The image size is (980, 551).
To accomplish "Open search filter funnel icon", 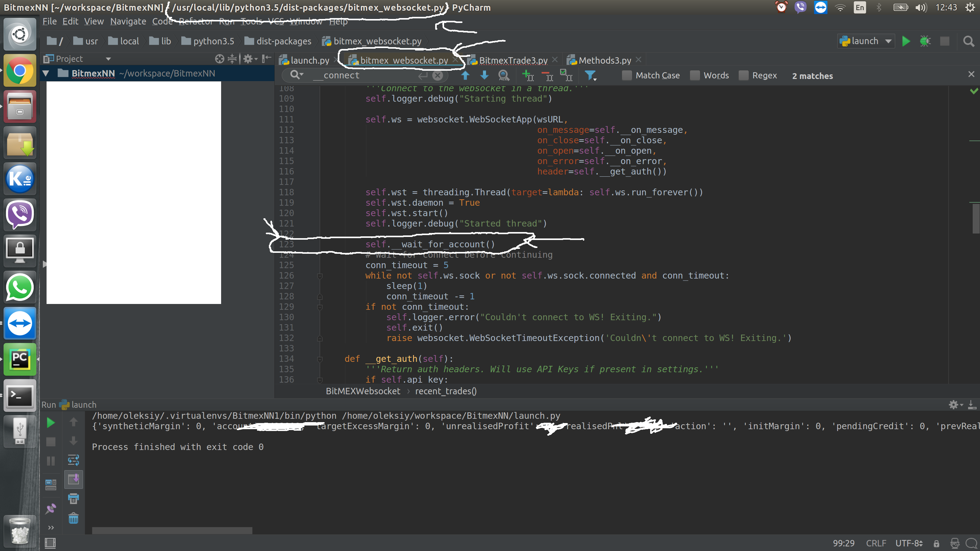I will (590, 75).
